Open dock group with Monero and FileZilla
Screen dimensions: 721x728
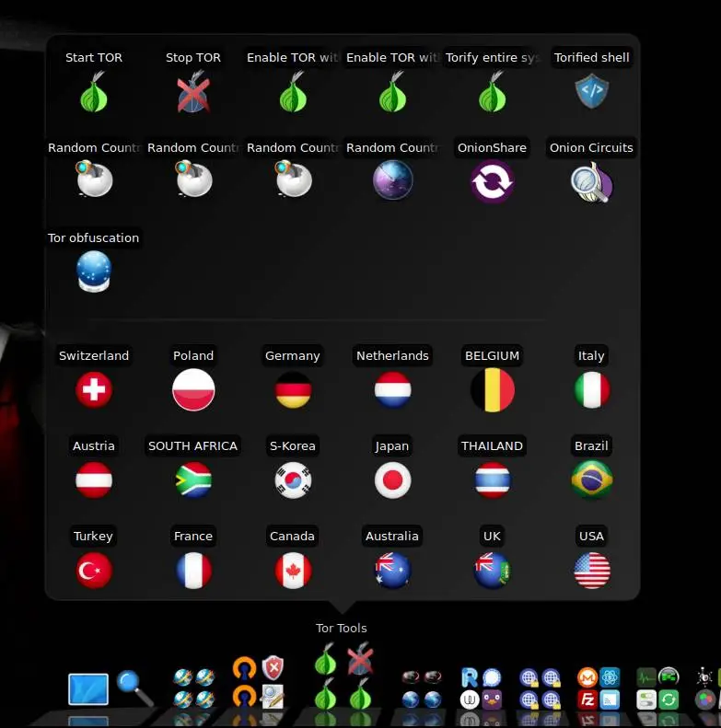click(599, 688)
